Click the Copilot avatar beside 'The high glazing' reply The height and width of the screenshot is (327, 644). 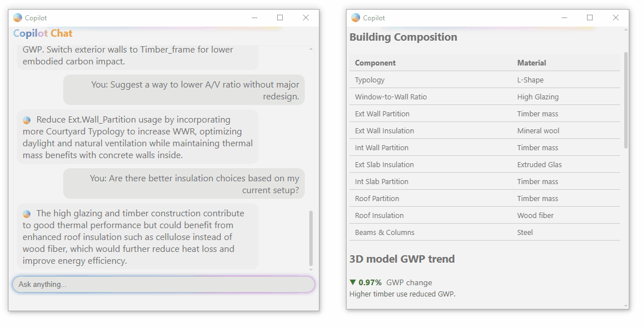pyautogui.click(x=27, y=213)
